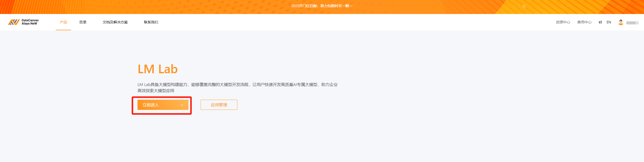Open the 文档及解决方案 menu

coord(115,22)
